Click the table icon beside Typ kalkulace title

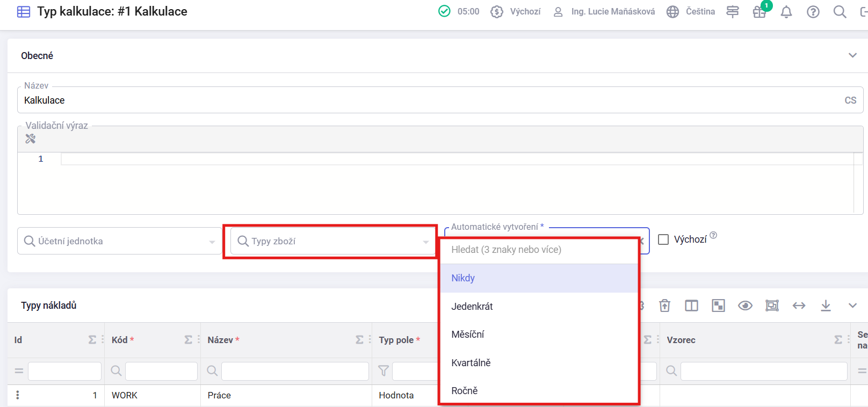24,12
